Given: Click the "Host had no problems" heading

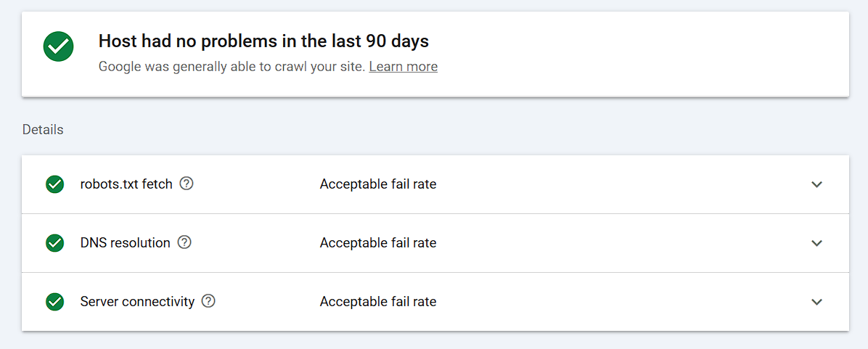Looking at the screenshot, I should point(263,41).
